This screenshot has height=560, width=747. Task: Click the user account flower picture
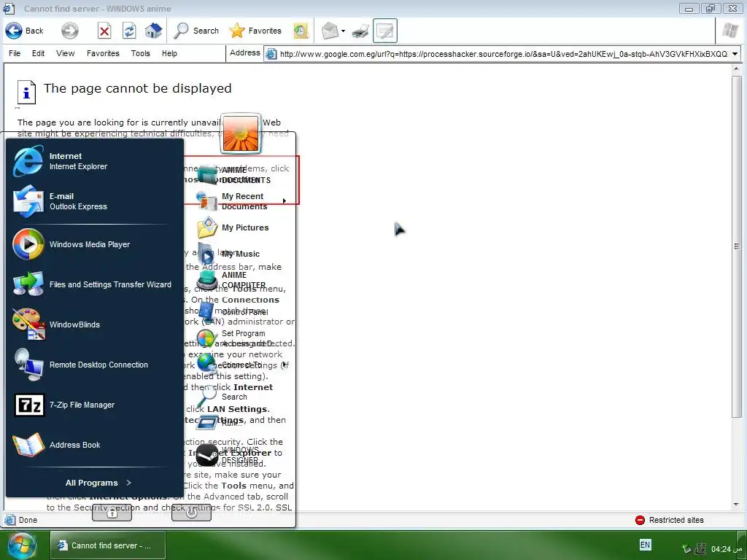point(241,133)
